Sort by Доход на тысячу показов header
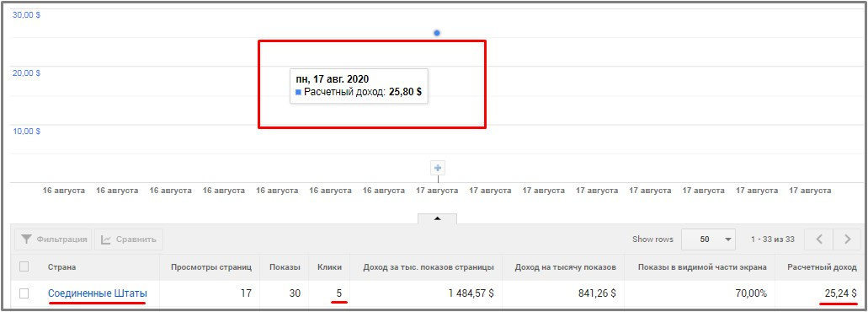 coord(565,267)
